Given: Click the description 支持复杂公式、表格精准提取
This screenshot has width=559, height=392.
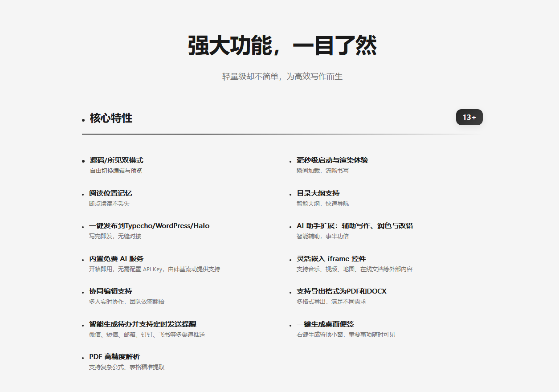Looking at the screenshot, I should [126, 367].
